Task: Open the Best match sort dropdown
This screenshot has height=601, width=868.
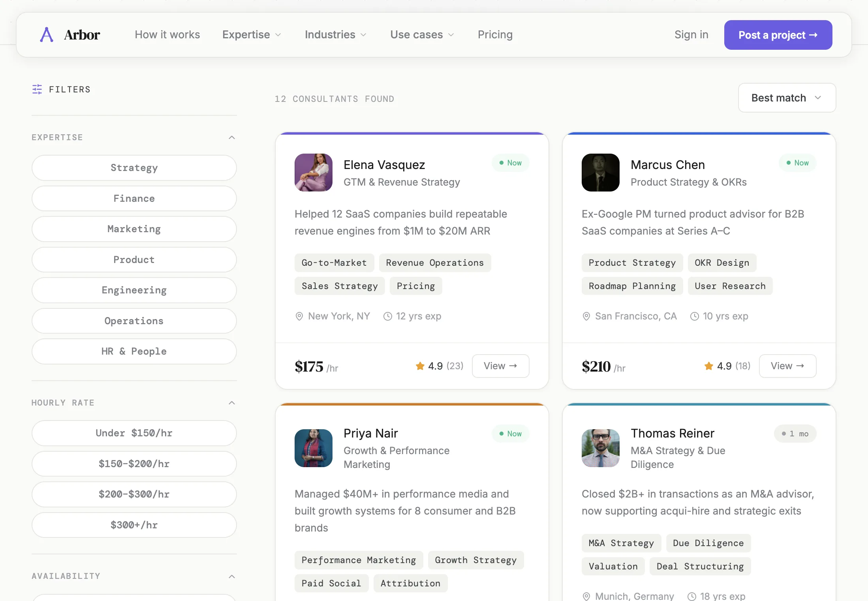Action: [787, 98]
